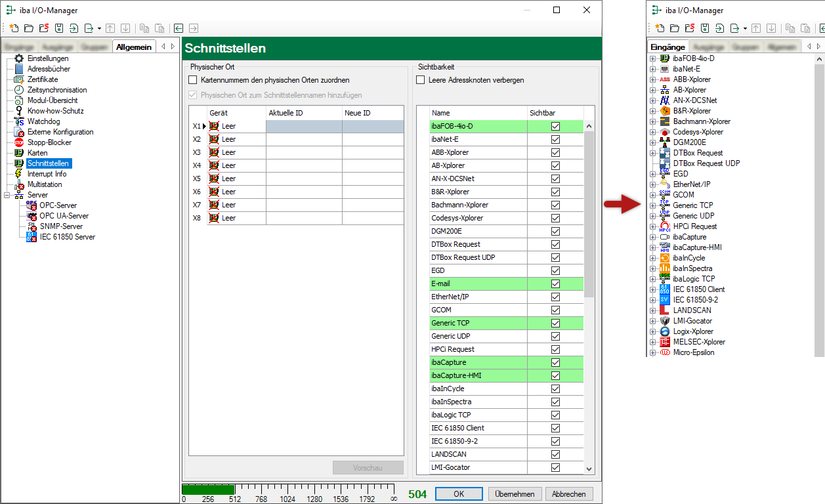Uncheck Sichtbar for ibaNet-E row
Image resolution: width=825 pixels, height=504 pixels.
[x=556, y=139]
